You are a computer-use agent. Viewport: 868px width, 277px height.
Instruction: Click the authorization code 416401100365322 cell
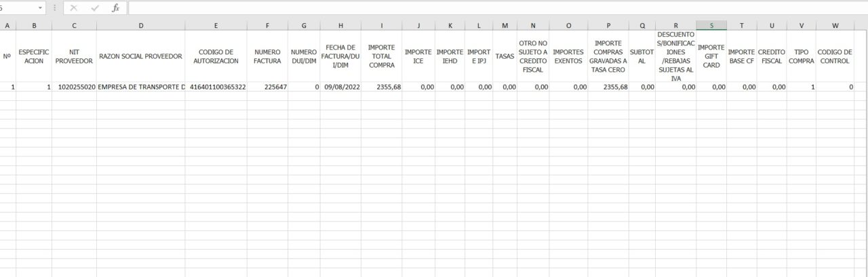click(216, 87)
